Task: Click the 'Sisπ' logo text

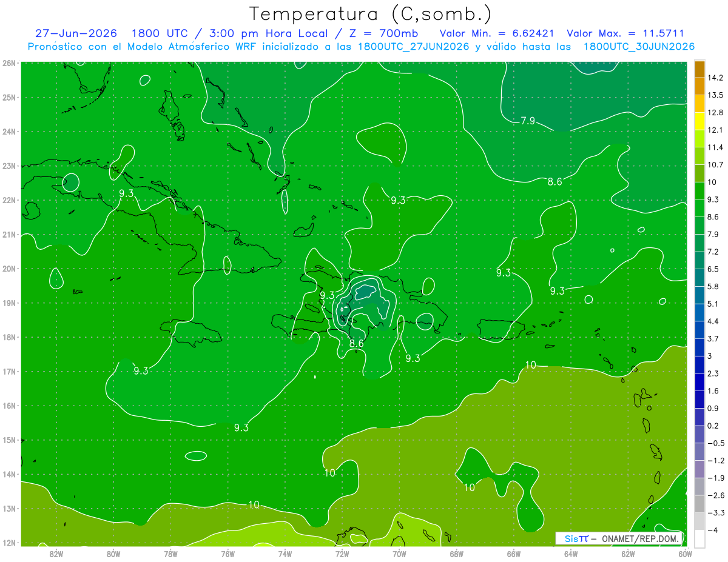Action: click(576, 538)
